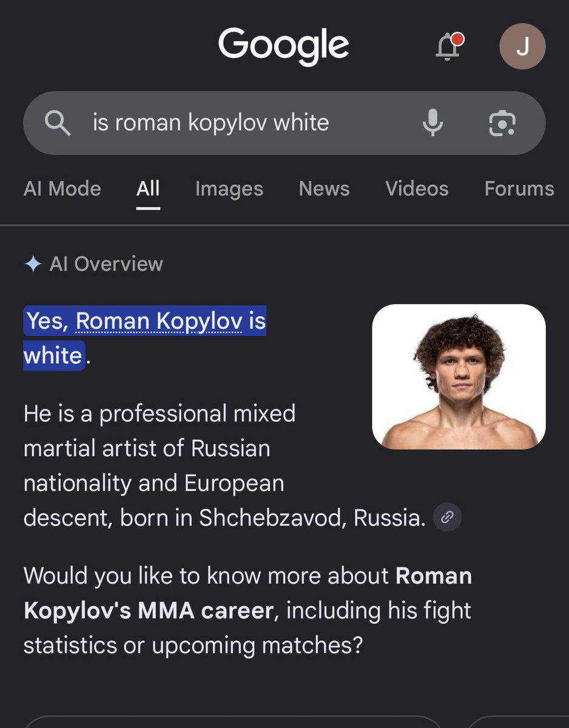The image size is (569, 728).
Task: Click the AI Overview heading label
Action: [106, 264]
